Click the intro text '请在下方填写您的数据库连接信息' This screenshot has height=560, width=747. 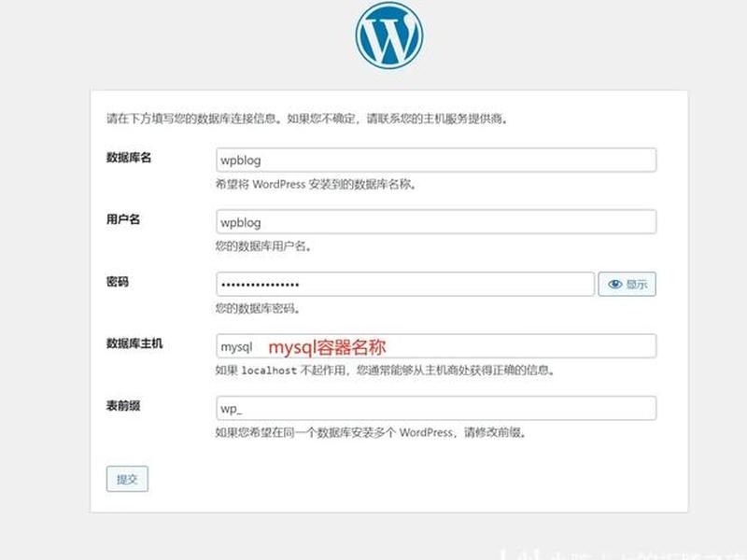coord(192,119)
